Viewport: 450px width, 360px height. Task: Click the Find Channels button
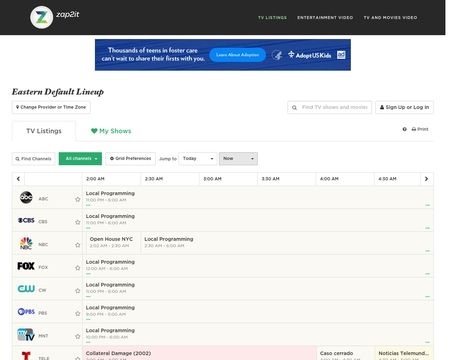tap(34, 159)
